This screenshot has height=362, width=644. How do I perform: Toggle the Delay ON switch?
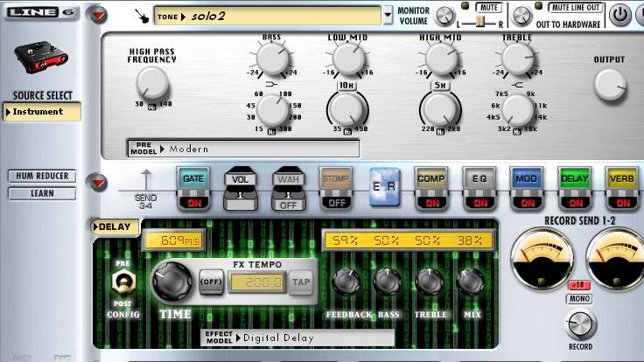coord(576,203)
